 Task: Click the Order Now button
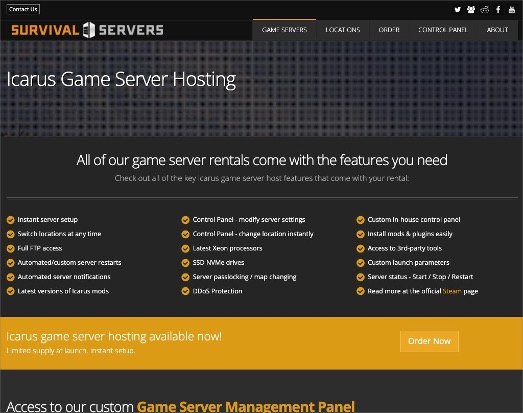pyautogui.click(x=429, y=341)
